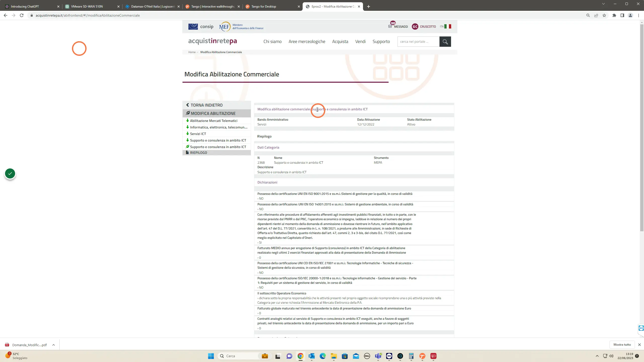Click the green checkmark floating badge
This screenshot has width=644, height=362.
point(10,173)
